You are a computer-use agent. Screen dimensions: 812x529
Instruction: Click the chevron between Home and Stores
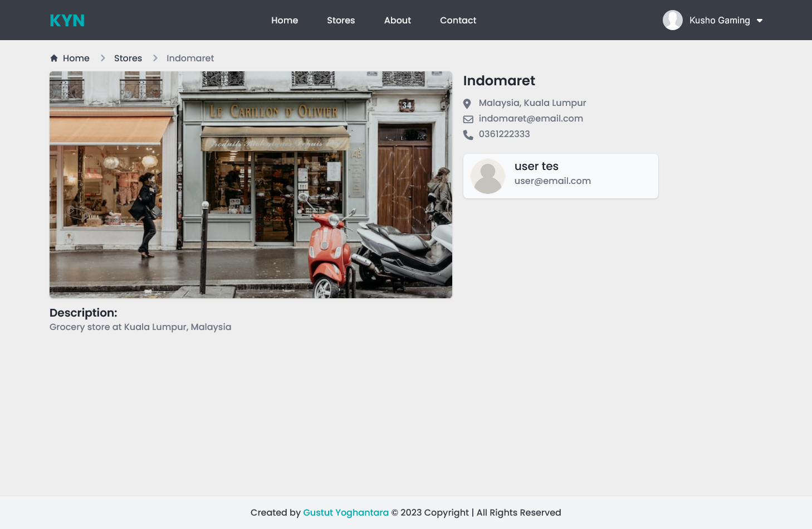coord(102,58)
